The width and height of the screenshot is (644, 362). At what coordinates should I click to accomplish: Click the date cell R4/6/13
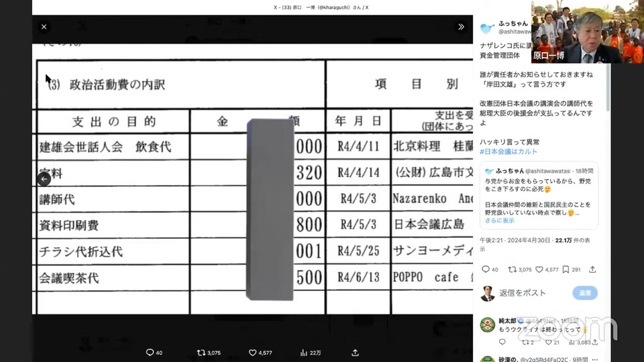[x=358, y=278]
